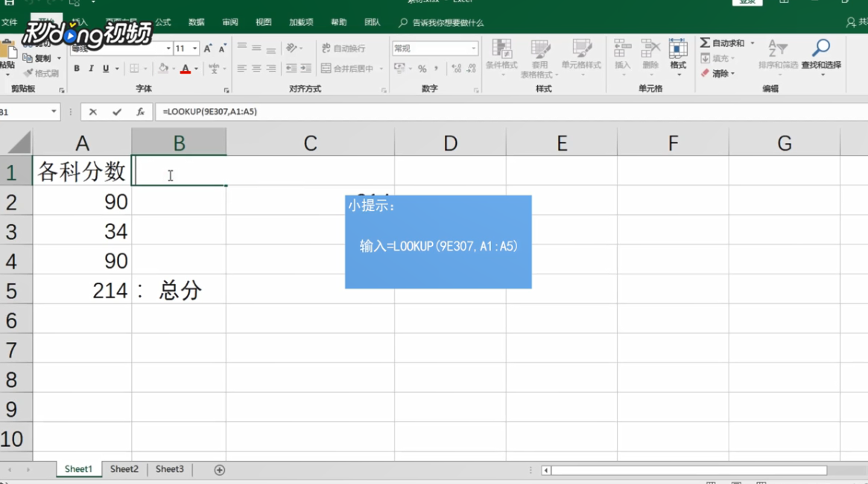Screen dimensions: 868x484
Task: Click the 填充 fill button
Action: [717, 58]
